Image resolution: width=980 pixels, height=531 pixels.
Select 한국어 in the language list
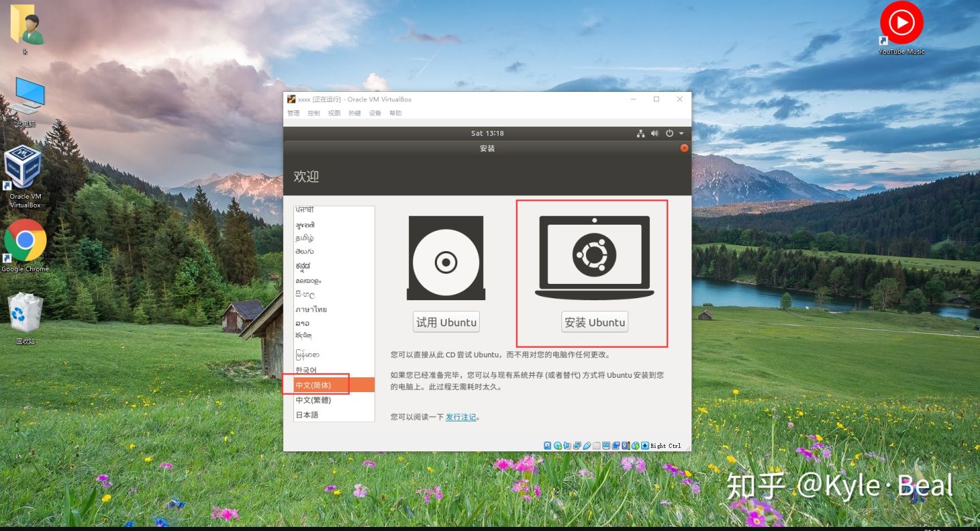click(x=307, y=369)
